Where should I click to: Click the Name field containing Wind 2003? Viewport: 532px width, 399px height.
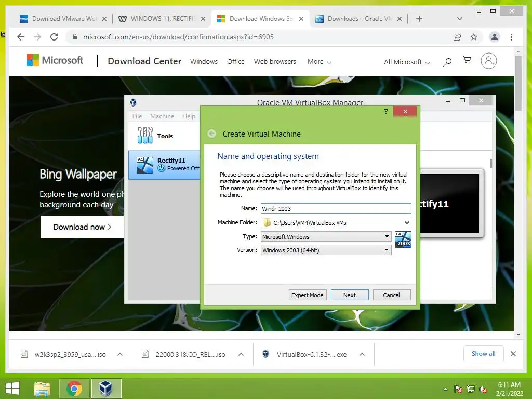pos(336,208)
